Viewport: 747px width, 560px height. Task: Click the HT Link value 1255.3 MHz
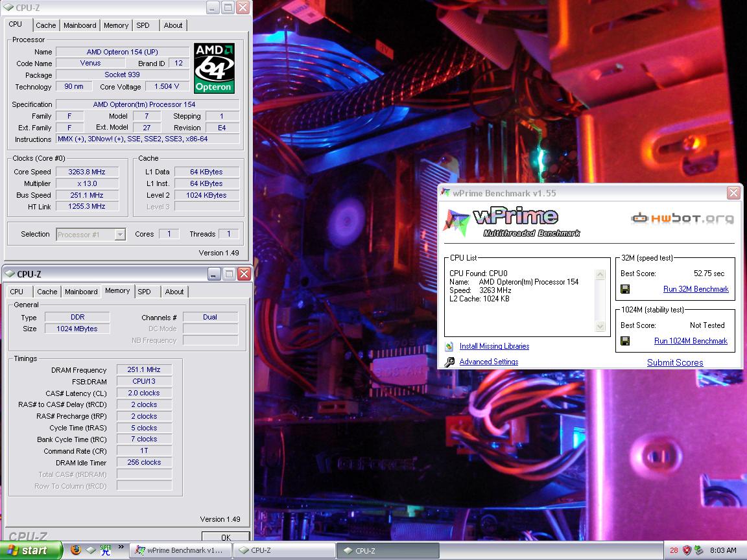[87, 206]
